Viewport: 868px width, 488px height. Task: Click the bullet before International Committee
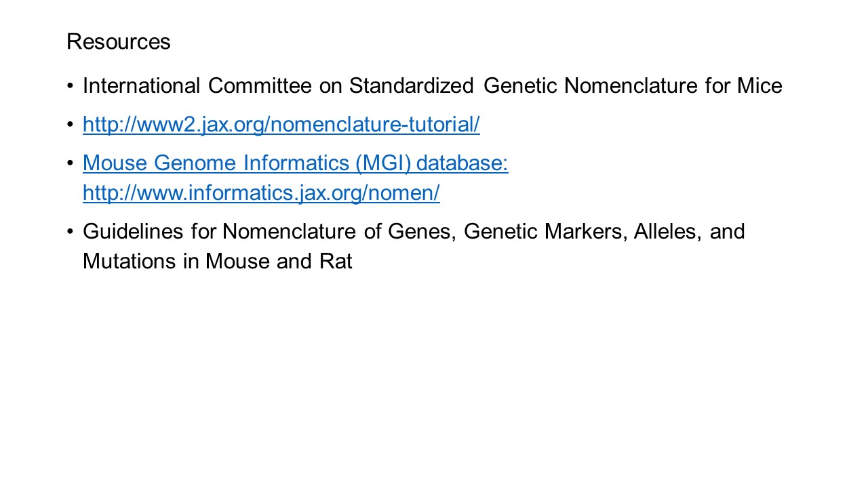click(71, 87)
